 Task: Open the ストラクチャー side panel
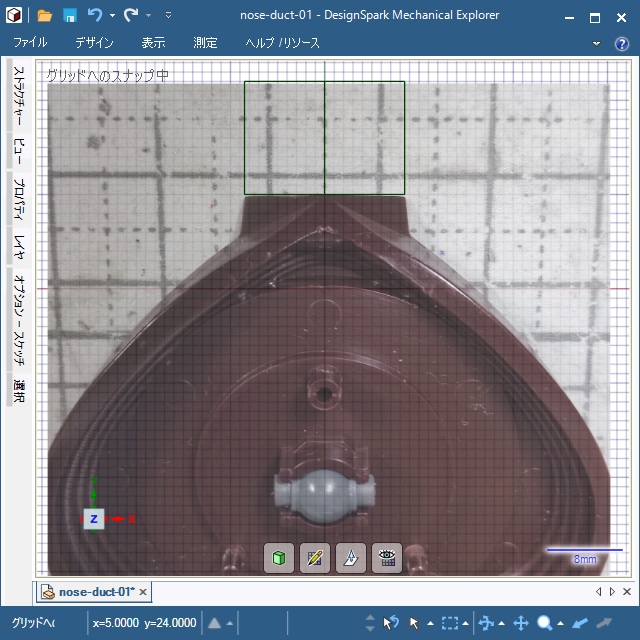tap(18, 98)
